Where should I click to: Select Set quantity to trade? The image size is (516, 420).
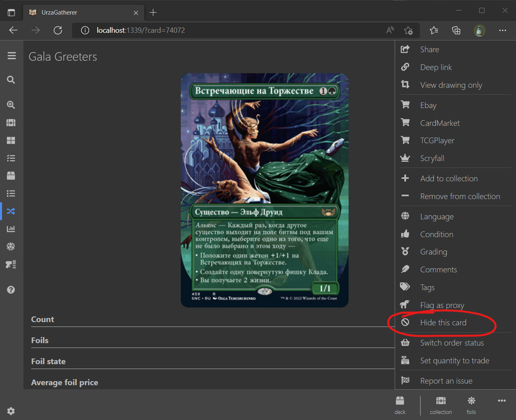[455, 361]
